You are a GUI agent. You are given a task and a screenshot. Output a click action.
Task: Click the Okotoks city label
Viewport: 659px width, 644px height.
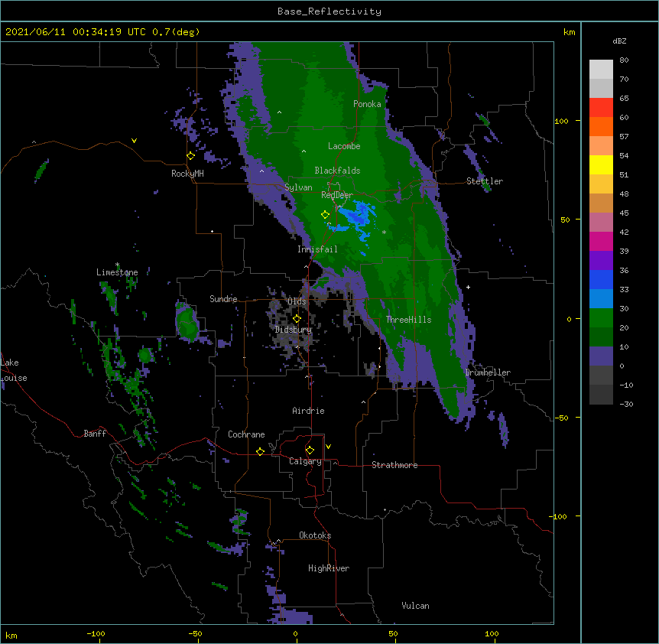[x=315, y=535]
